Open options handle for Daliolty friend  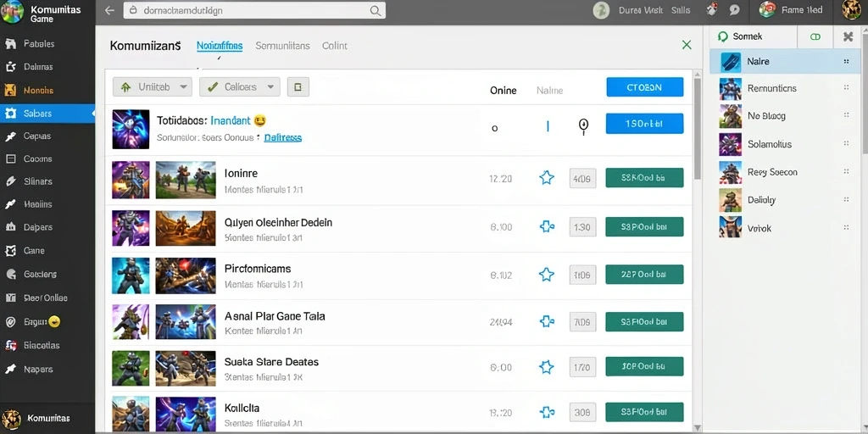[846, 199]
